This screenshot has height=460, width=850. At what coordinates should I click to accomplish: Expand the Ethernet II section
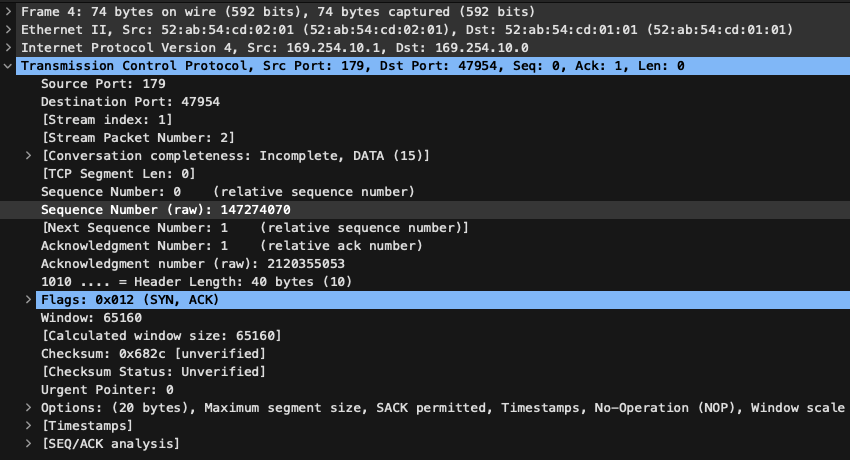tap(8, 29)
